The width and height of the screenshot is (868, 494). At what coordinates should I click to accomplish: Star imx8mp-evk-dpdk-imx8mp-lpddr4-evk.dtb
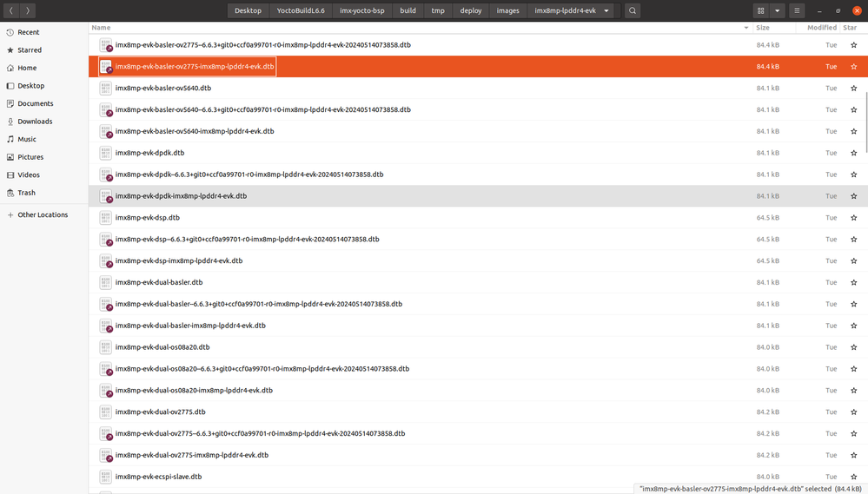pyautogui.click(x=853, y=196)
